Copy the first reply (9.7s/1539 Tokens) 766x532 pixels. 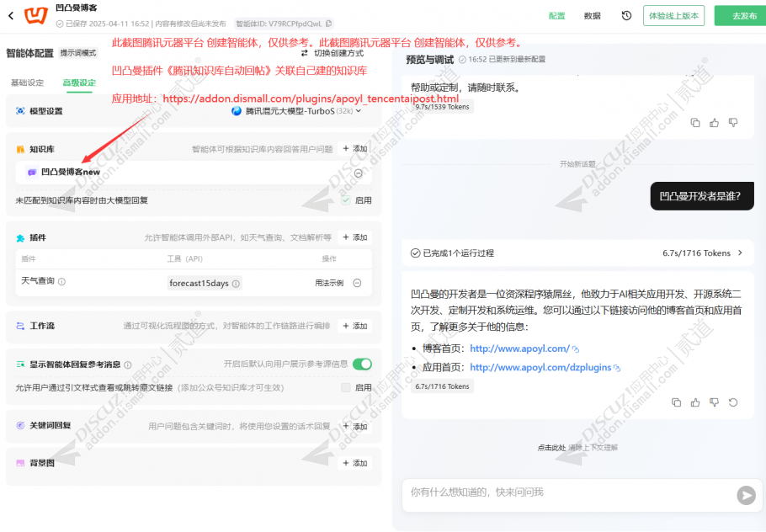pyautogui.click(x=695, y=123)
